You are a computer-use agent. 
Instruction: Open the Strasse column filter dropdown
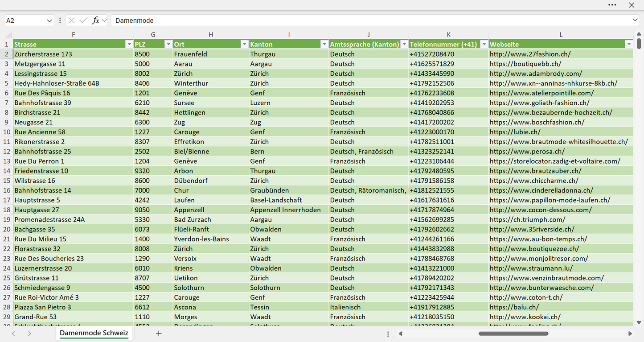(129, 44)
